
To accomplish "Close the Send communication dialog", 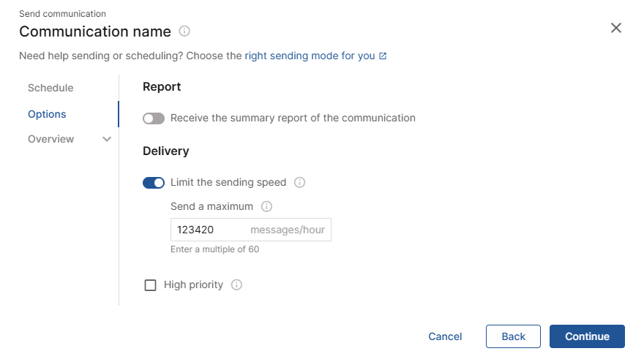I will click(x=616, y=28).
